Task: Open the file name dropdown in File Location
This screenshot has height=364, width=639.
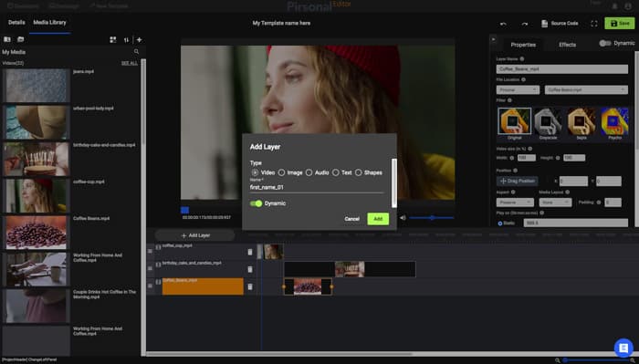Action: [586, 89]
